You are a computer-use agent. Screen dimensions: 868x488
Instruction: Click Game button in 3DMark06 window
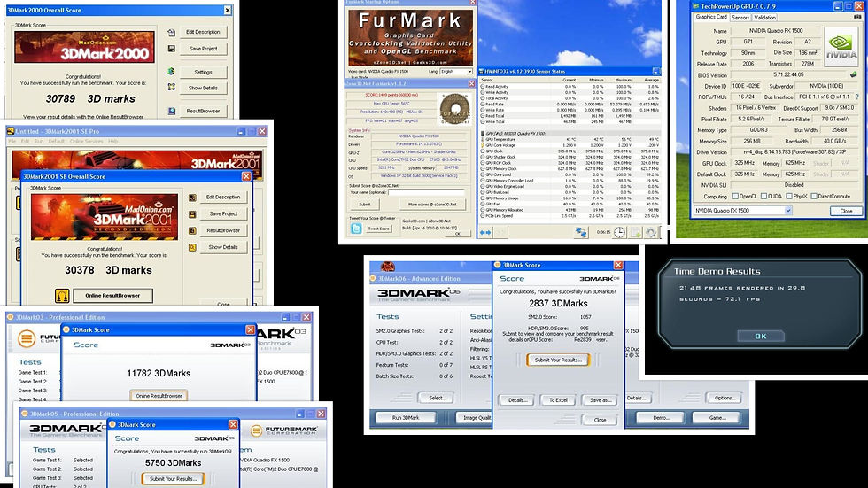point(717,418)
